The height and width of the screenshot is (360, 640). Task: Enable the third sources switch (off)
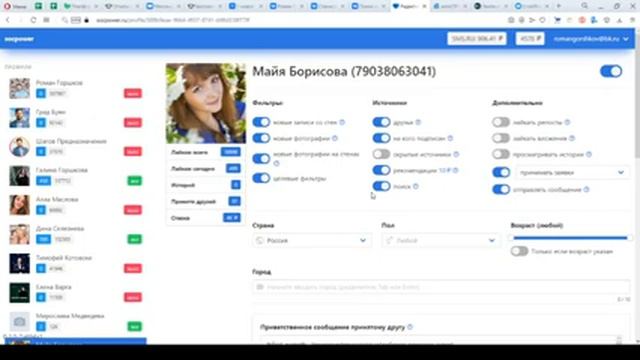coord(381,154)
